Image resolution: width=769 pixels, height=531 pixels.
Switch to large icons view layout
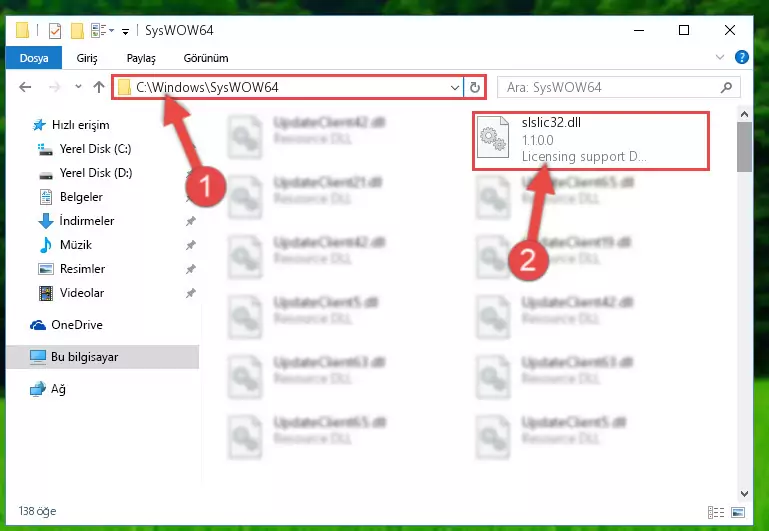[x=738, y=512]
